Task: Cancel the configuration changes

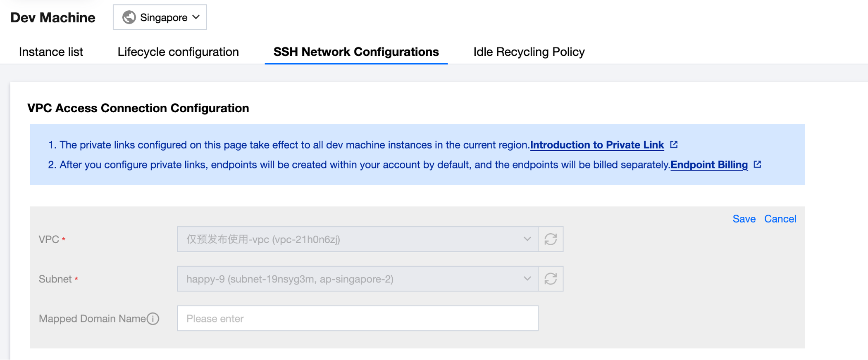Action: (x=780, y=219)
